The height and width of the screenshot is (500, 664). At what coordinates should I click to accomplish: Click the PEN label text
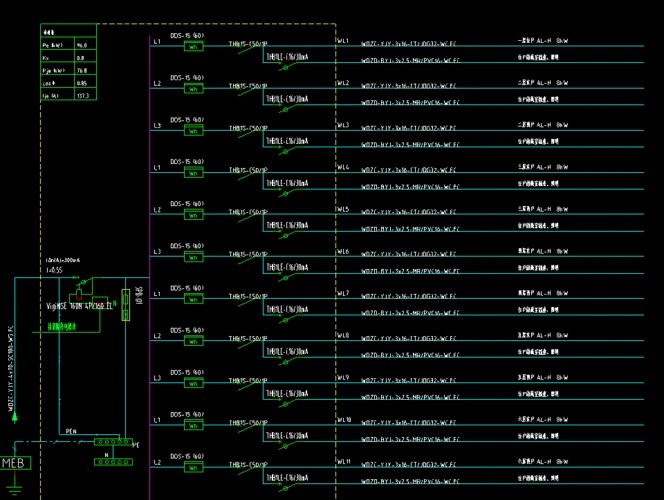pos(71,432)
